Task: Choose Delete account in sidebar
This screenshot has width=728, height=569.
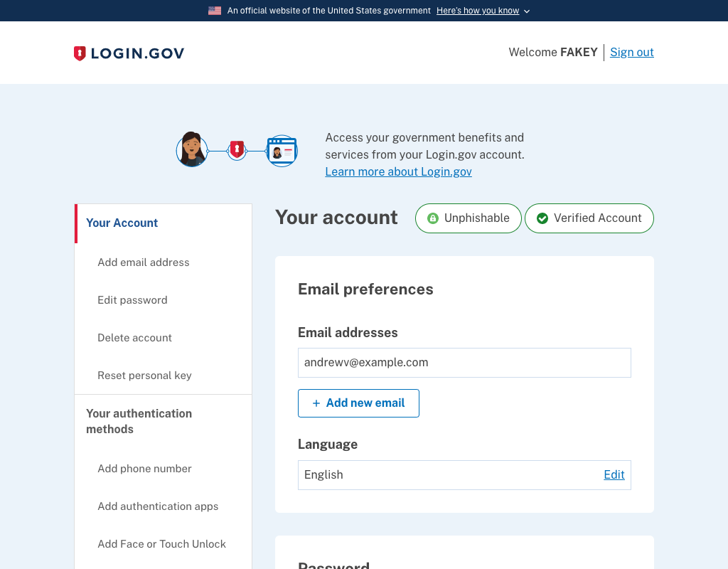Action: point(134,338)
